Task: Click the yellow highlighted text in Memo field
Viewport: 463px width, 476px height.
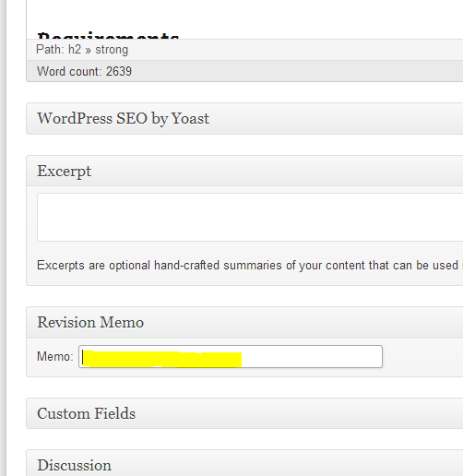Action: (162, 359)
